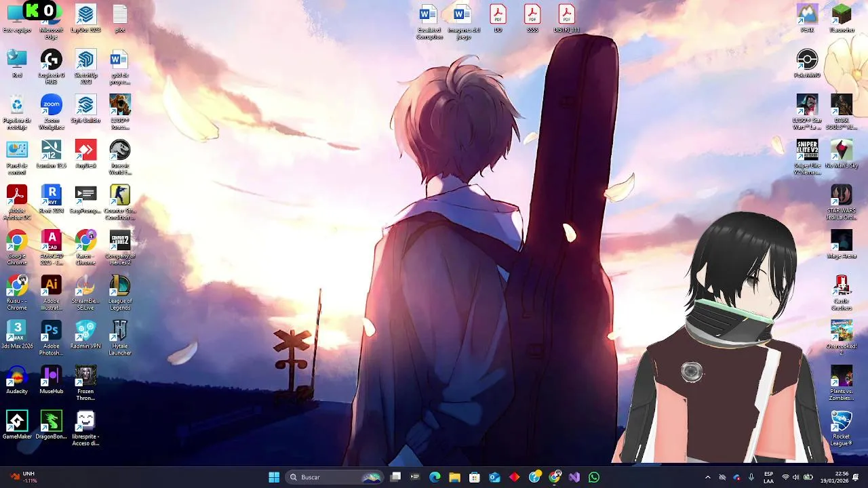Screen dimensions: 868x488
Task: Launch Logitech G HUB from desktop
Action: pos(51,67)
